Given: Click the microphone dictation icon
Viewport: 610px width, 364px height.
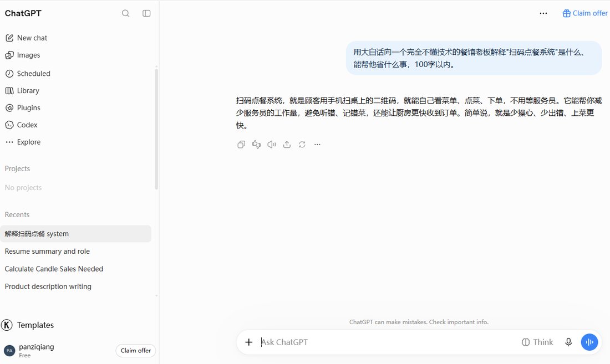Looking at the screenshot, I should click(x=568, y=342).
